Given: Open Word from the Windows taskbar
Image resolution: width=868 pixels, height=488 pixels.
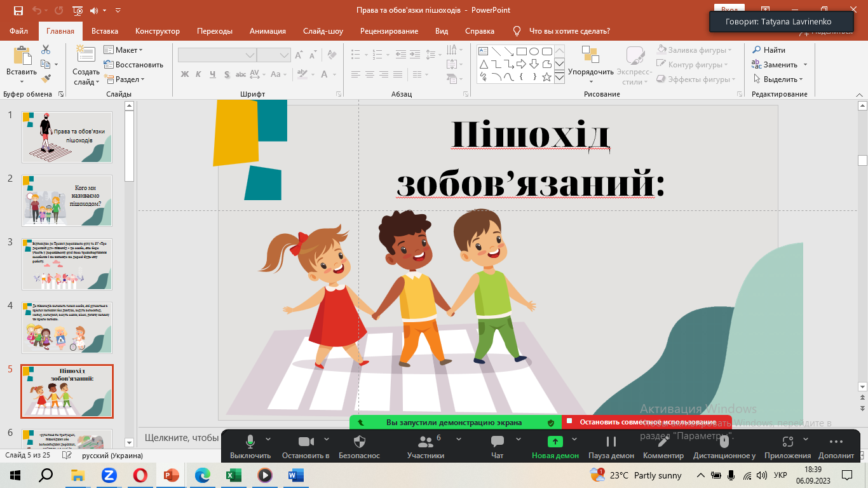Looking at the screenshot, I should tap(296, 475).
